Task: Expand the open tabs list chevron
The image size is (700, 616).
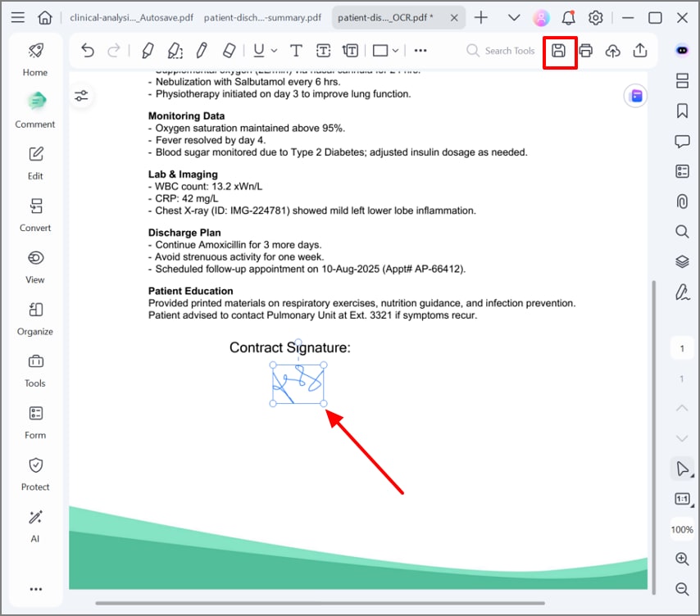Action: (x=512, y=17)
